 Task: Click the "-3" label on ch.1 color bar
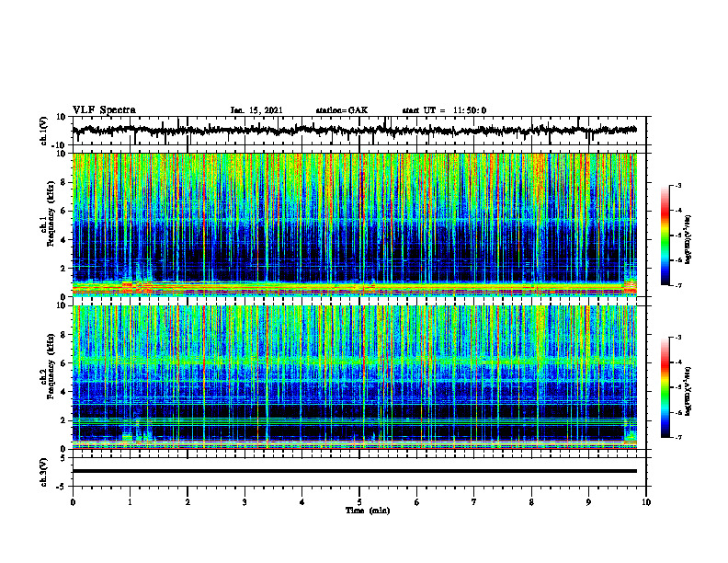[677, 186]
